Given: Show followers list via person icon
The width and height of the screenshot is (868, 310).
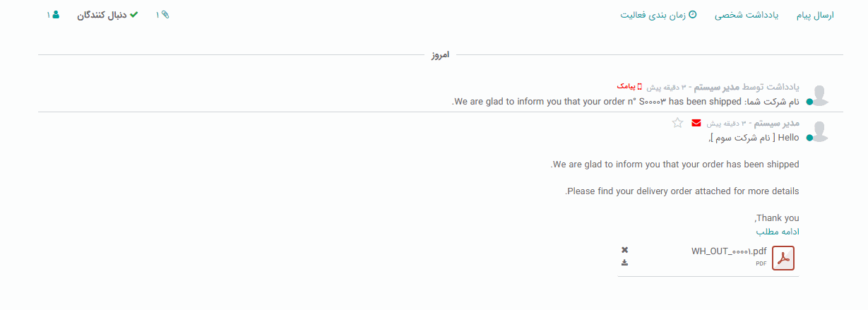Looking at the screenshot, I should pos(54,15).
